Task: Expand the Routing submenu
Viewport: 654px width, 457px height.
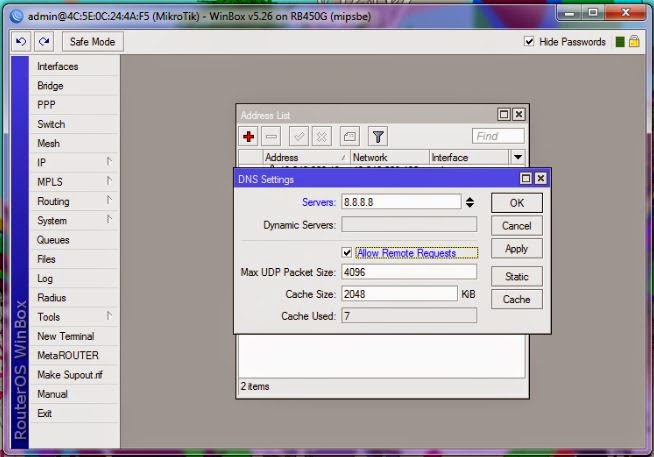Action: click(x=74, y=201)
